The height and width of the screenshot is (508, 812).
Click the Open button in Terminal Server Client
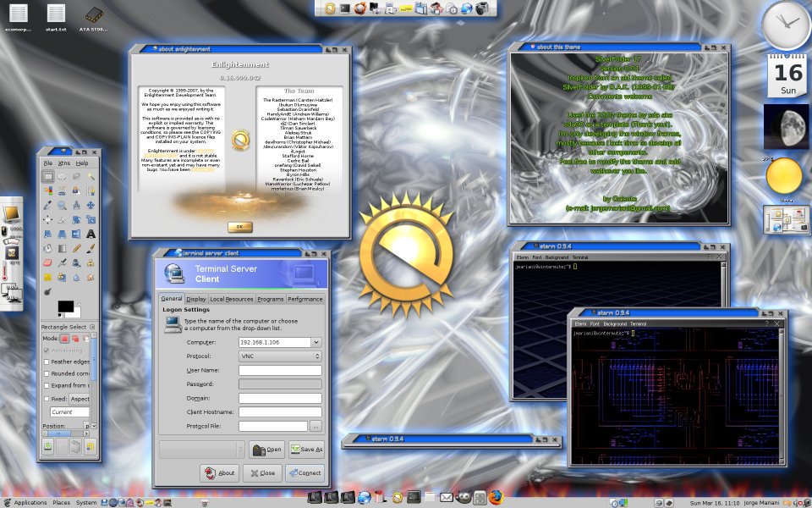pyautogui.click(x=266, y=450)
